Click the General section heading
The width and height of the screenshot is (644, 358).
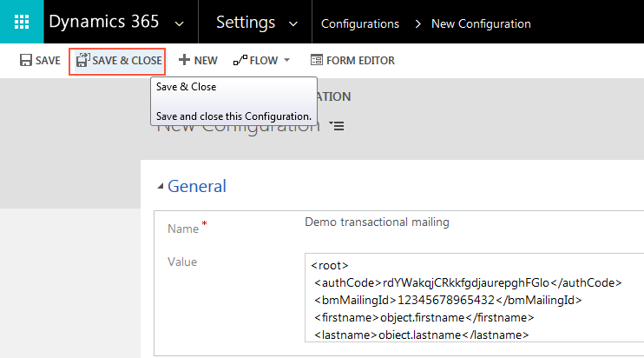pyautogui.click(x=197, y=186)
